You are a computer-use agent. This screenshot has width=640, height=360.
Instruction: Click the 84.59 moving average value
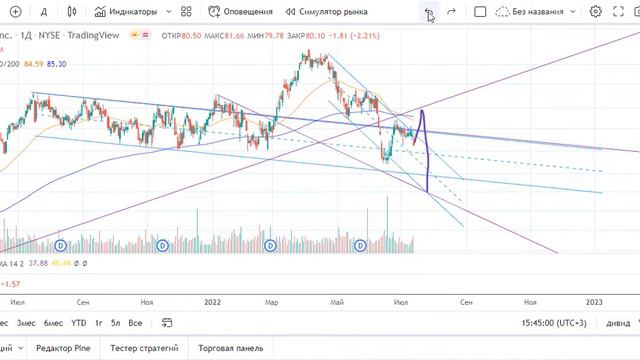(x=33, y=64)
